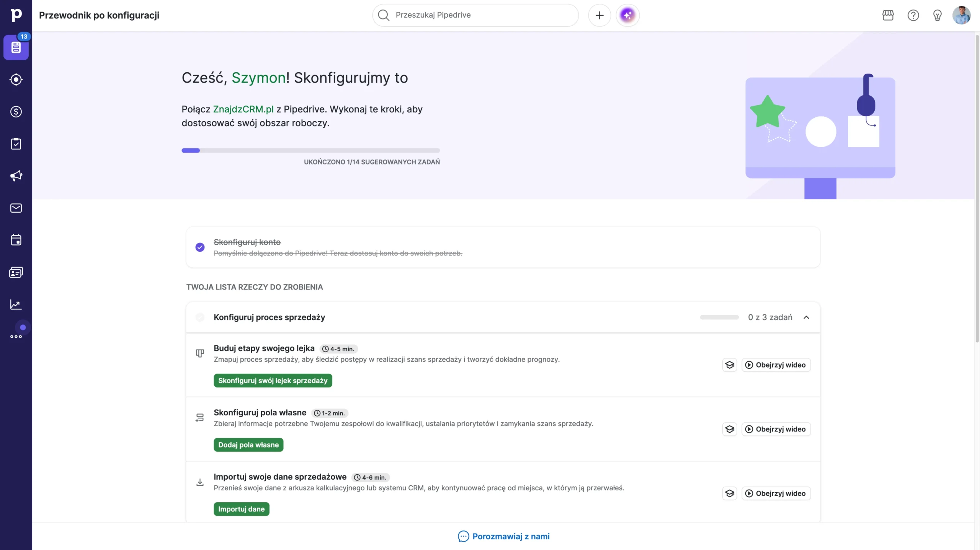The image size is (980, 550).
Task: Open the AI assistant sparkle button
Action: tap(628, 15)
